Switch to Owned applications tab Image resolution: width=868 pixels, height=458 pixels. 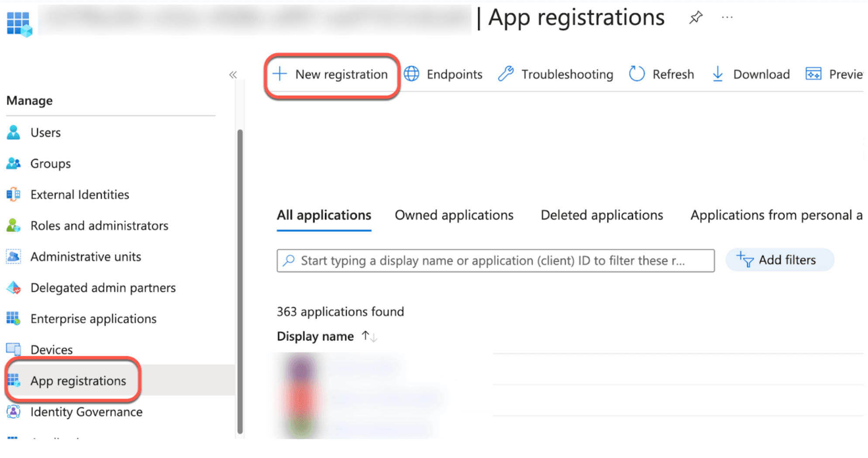[x=454, y=215]
